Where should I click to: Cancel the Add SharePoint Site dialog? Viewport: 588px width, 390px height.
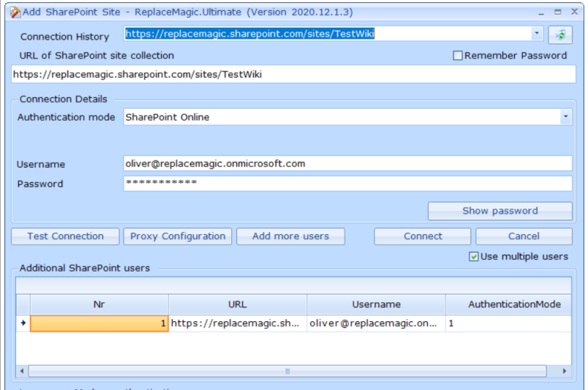click(524, 236)
